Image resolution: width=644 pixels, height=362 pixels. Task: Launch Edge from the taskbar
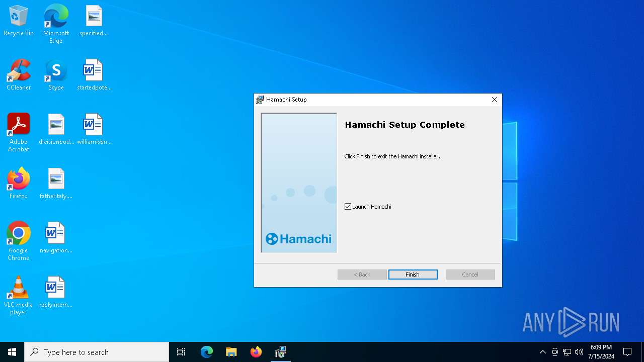[x=207, y=352]
